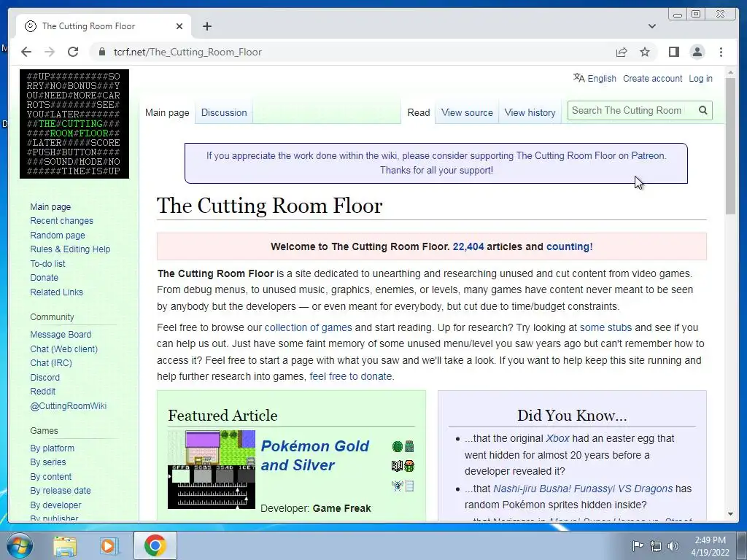Switch to the Discussion tab
The image size is (747, 560).
224,113
